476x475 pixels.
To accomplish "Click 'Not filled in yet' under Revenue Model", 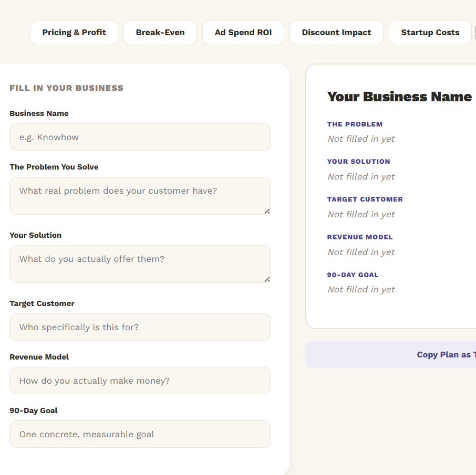I will [x=361, y=252].
